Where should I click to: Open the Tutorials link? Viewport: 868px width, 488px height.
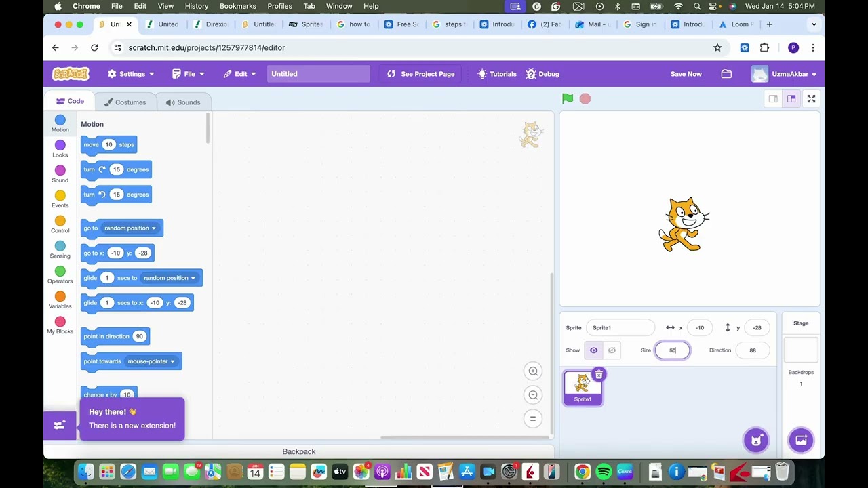[497, 74]
